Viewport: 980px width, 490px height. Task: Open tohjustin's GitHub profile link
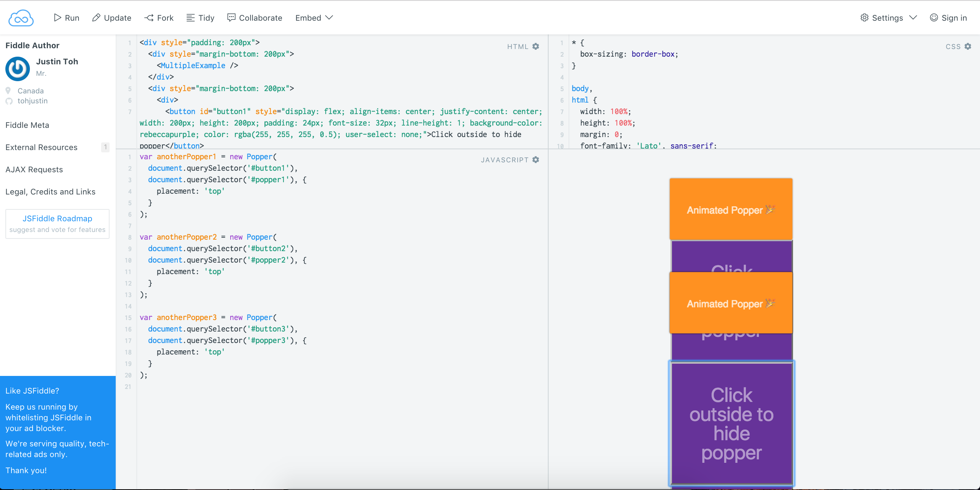(x=33, y=101)
